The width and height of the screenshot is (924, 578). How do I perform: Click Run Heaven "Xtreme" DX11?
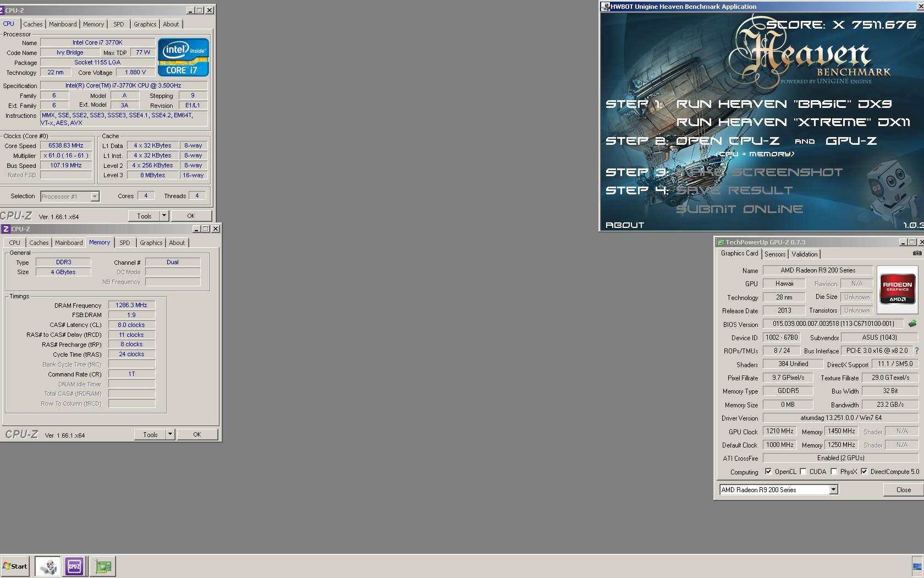tap(793, 122)
